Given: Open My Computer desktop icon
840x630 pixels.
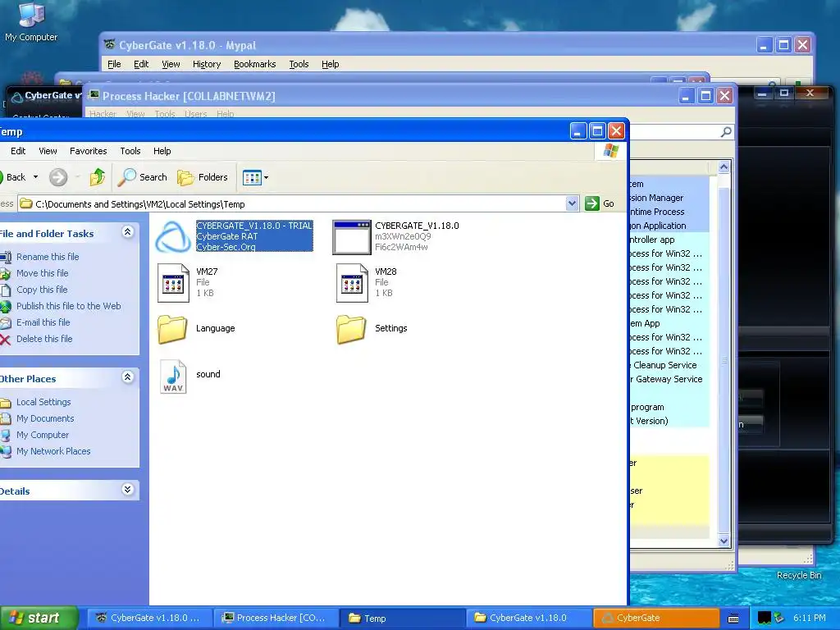Looking at the screenshot, I should click(x=31, y=21).
